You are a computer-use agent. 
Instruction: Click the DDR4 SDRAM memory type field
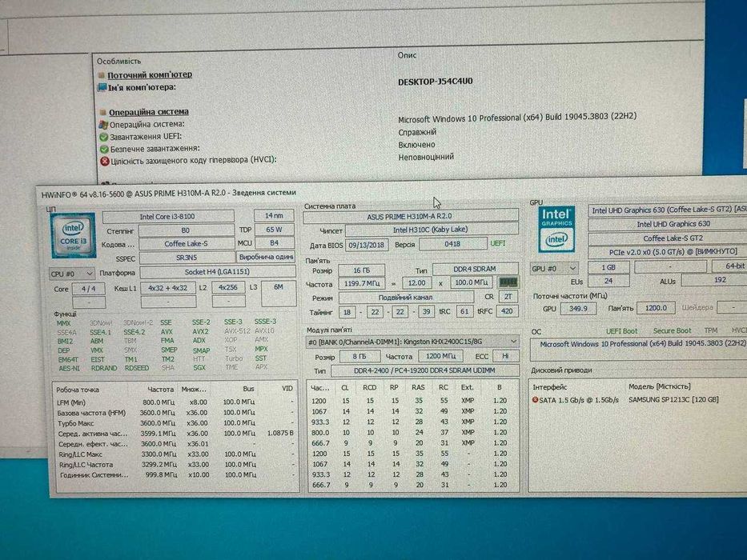[475, 269]
